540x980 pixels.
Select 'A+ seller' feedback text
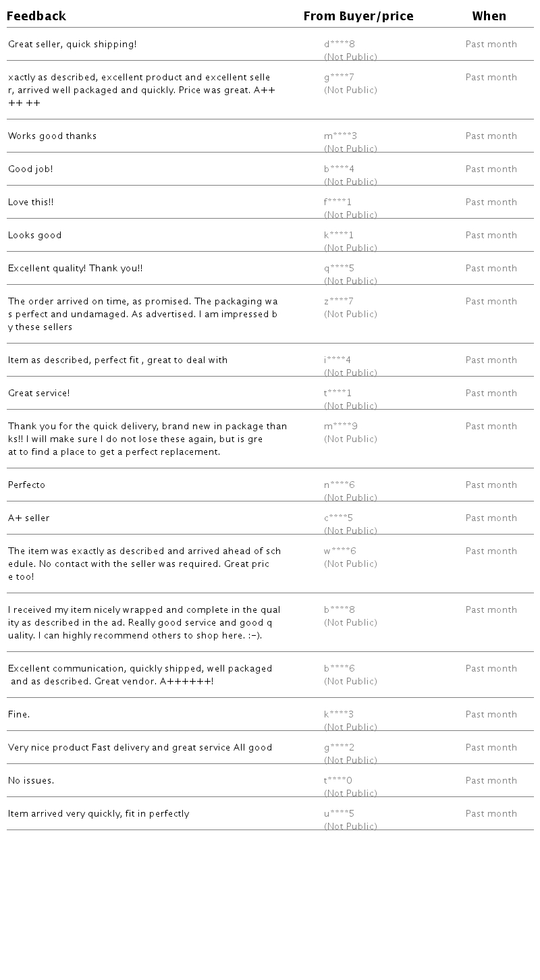click(28, 518)
